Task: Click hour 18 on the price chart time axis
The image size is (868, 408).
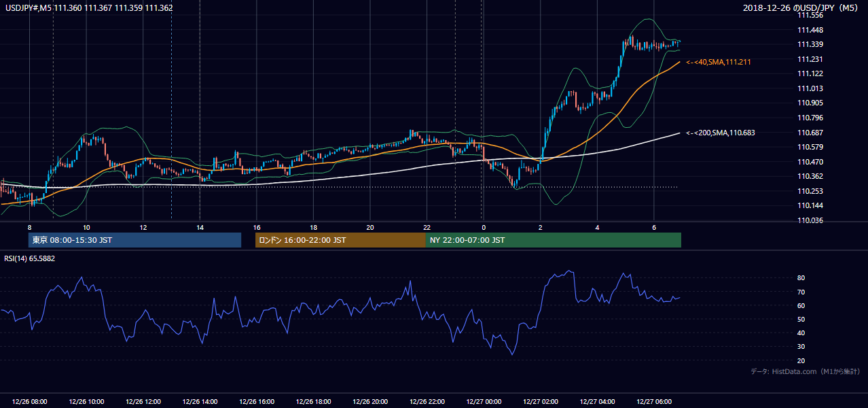Action: tap(313, 227)
